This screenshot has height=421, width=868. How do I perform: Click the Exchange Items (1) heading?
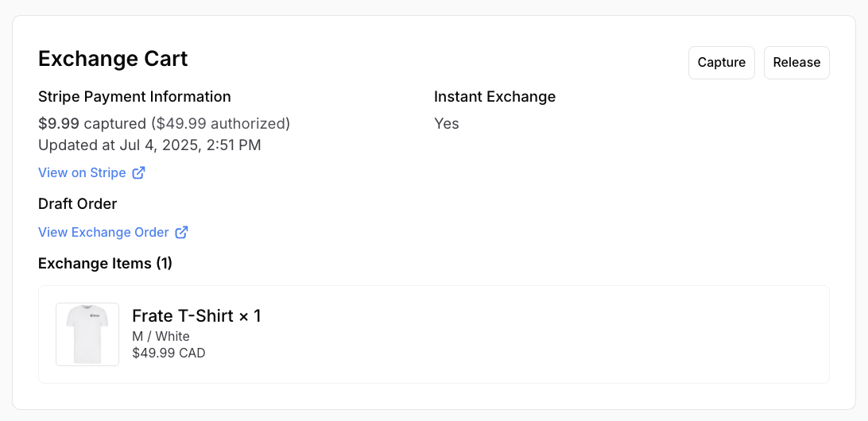pyautogui.click(x=105, y=263)
